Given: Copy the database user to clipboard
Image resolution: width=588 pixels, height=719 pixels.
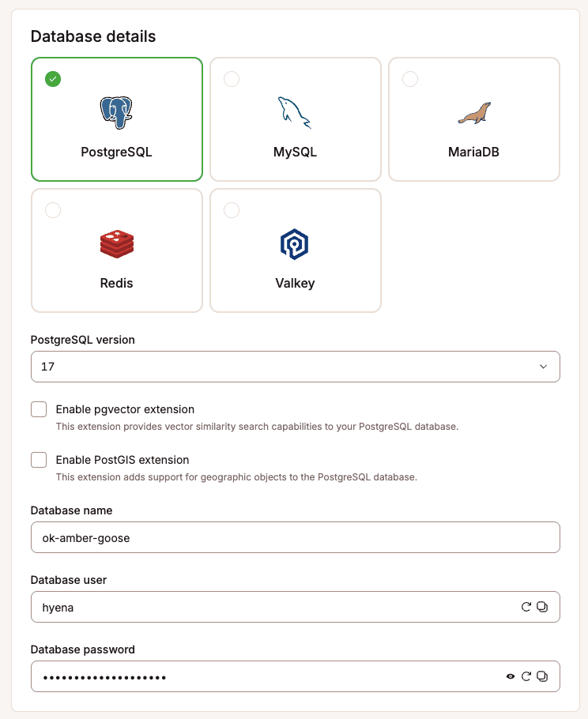Looking at the screenshot, I should click(543, 607).
